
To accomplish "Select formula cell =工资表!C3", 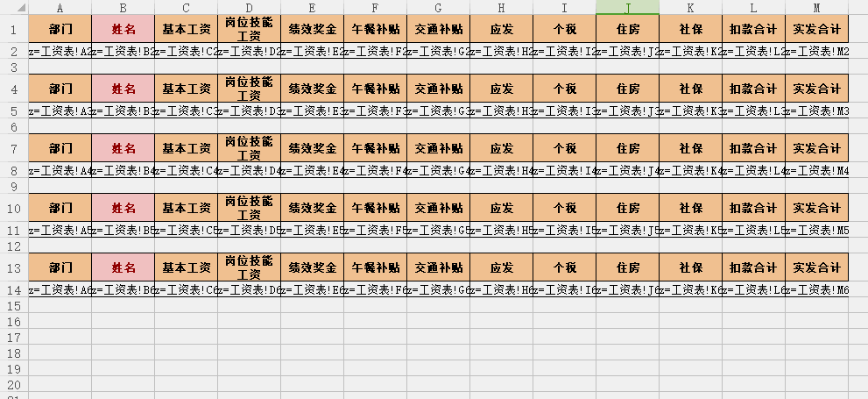I will coord(186,111).
